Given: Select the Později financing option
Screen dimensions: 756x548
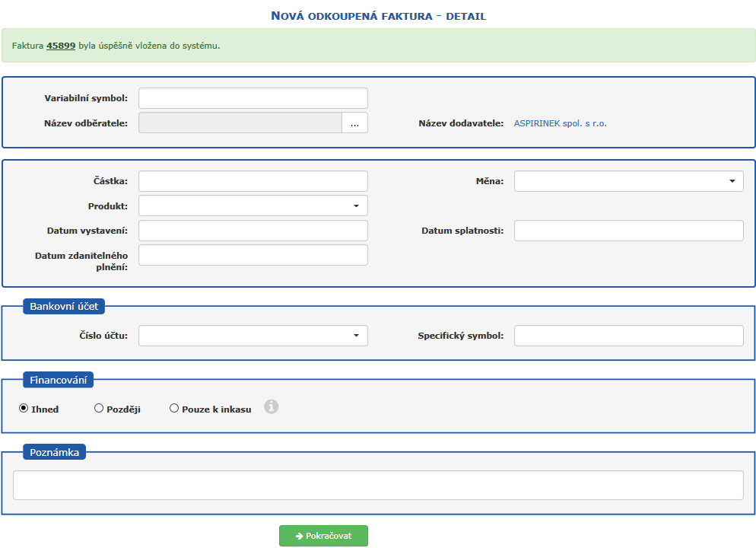Looking at the screenshot, I should (x=99, y=408).
